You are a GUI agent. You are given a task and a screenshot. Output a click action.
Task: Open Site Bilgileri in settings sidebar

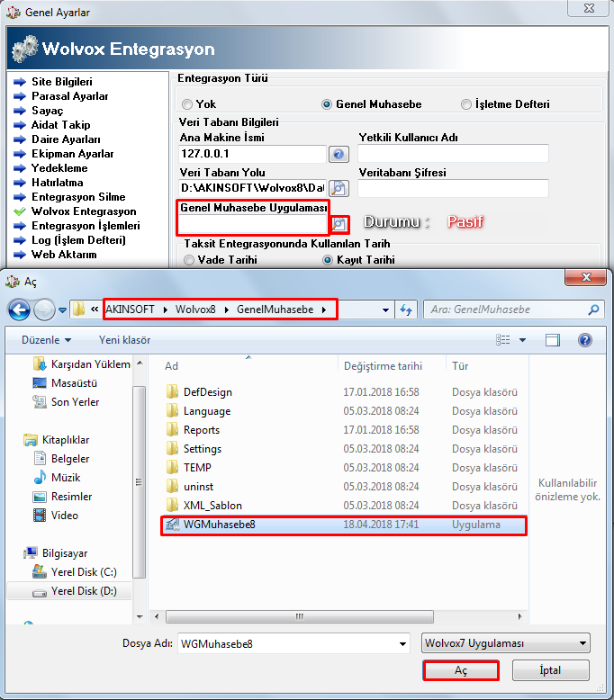(61, 82)
